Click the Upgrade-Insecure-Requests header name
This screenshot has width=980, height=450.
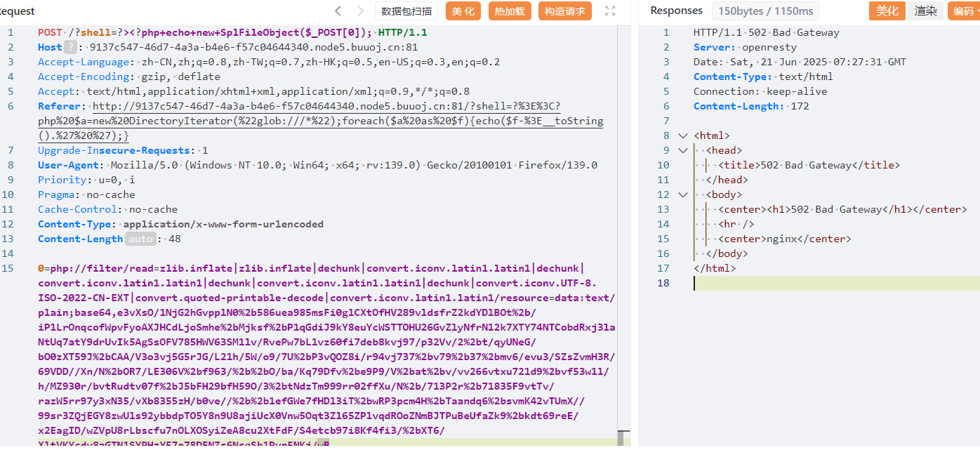tap(114, 150)
